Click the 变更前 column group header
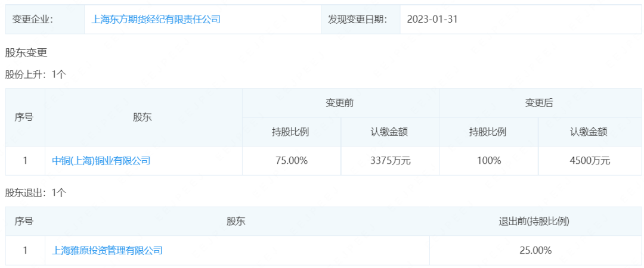Image resolution: width=644 pixels, height=268 pixels. coord(340,103)
